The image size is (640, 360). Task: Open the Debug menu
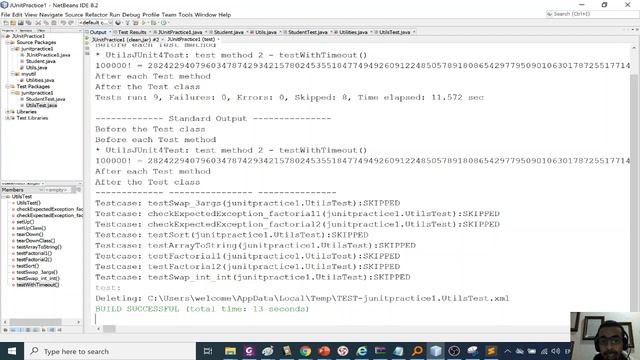point(131,15)
